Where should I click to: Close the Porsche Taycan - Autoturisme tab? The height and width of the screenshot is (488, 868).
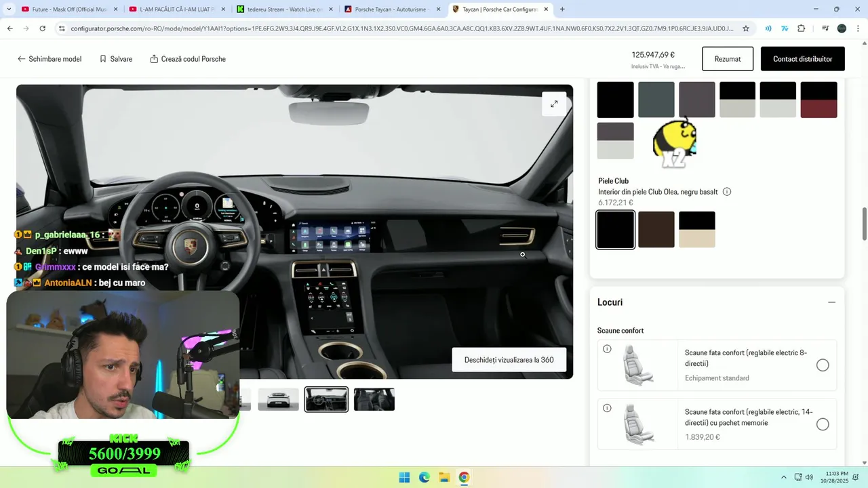[438, 9]
